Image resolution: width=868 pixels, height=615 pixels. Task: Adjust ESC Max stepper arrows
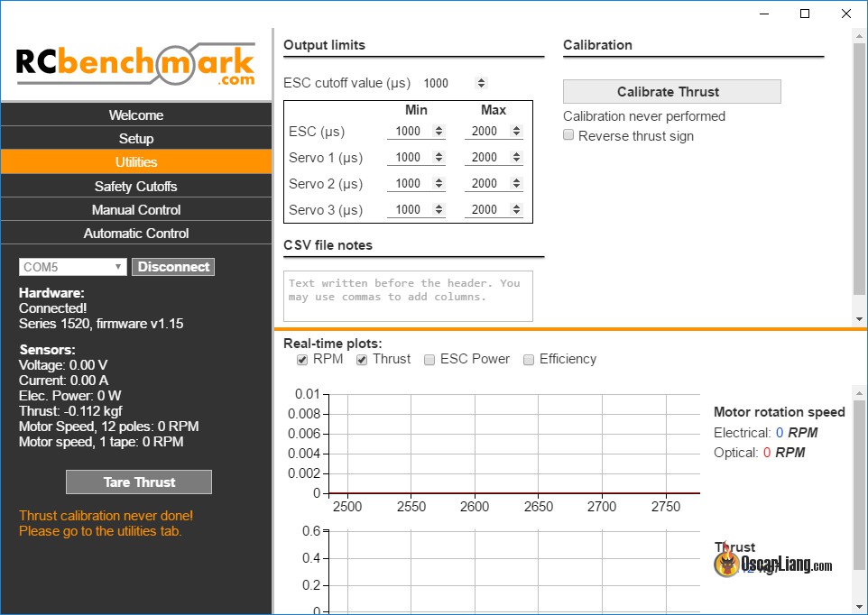pos(516,131)
